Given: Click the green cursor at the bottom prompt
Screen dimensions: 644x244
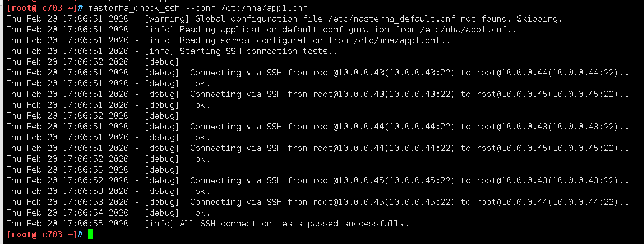Looking at the screenshot, I should pyautogui.click(x=90, y=234).
